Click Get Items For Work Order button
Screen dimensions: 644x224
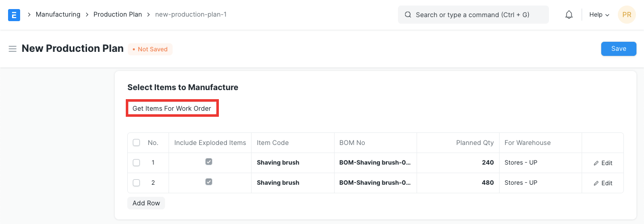pyautogui.click(x=172, y=109)
